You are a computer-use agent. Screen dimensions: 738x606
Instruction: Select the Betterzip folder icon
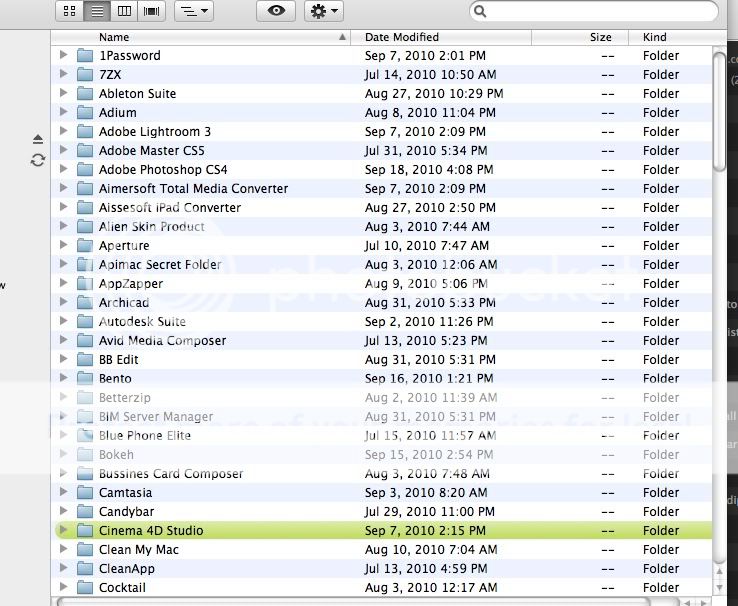[85, 398]
